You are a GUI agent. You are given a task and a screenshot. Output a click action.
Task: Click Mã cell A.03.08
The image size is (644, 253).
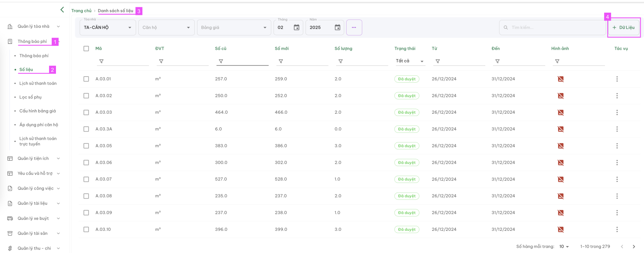[x=103, y=196]
